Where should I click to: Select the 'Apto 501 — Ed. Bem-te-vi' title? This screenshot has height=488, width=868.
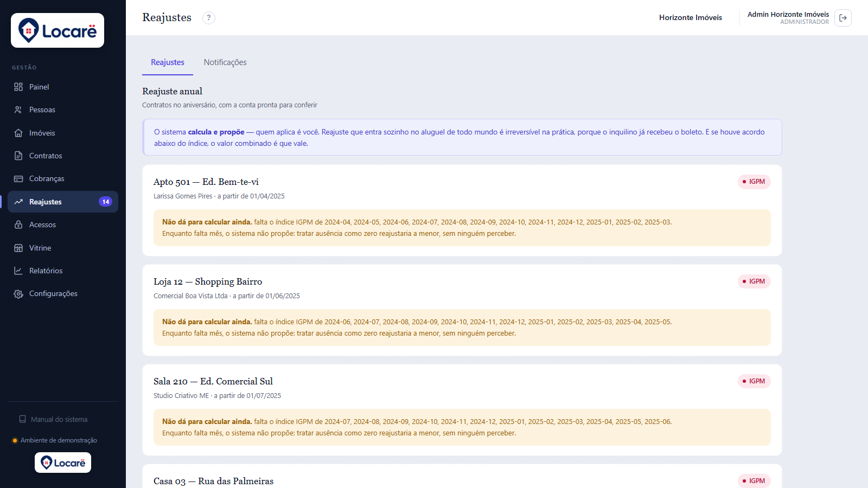pos(206,182)
